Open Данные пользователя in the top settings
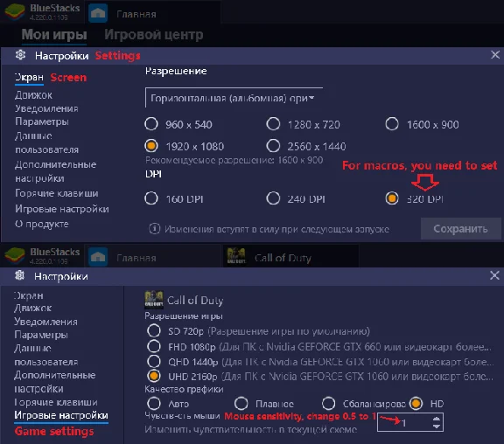Screen dimensions: 504x444 tap(46, 142)
